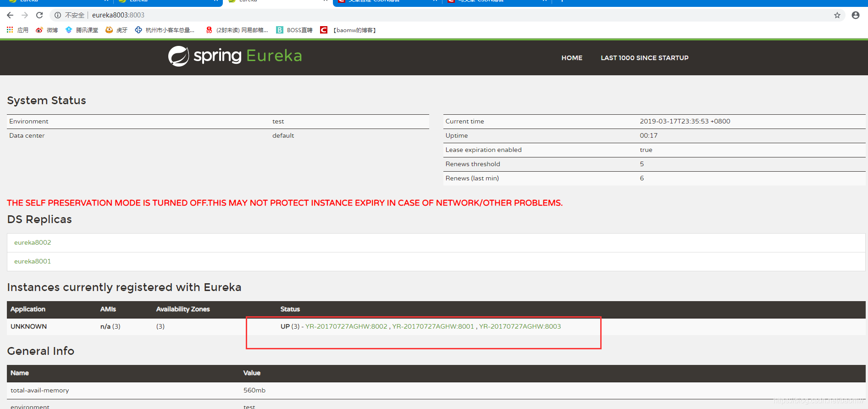Go back to the previous page
The height and width of the screenshot is (409, 868).
tap(10, 15)
